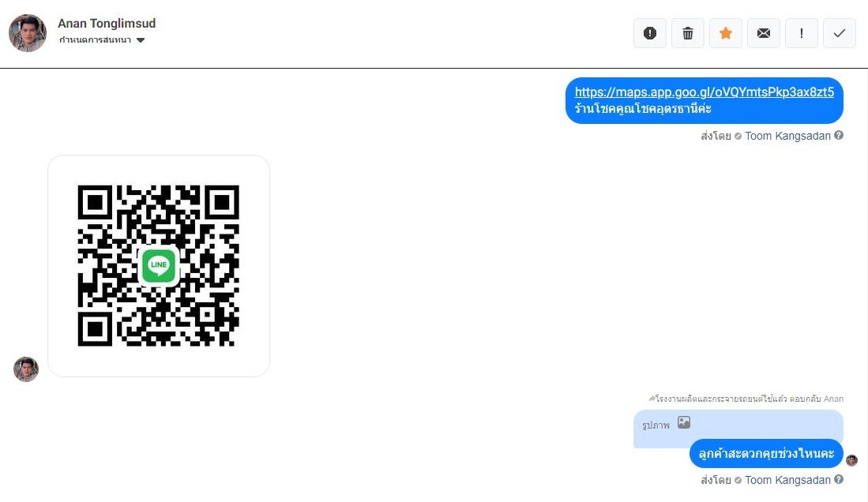Click the small avatar beside QR message
This screenshot has height=502, width=868.
(x=26, y=369)
